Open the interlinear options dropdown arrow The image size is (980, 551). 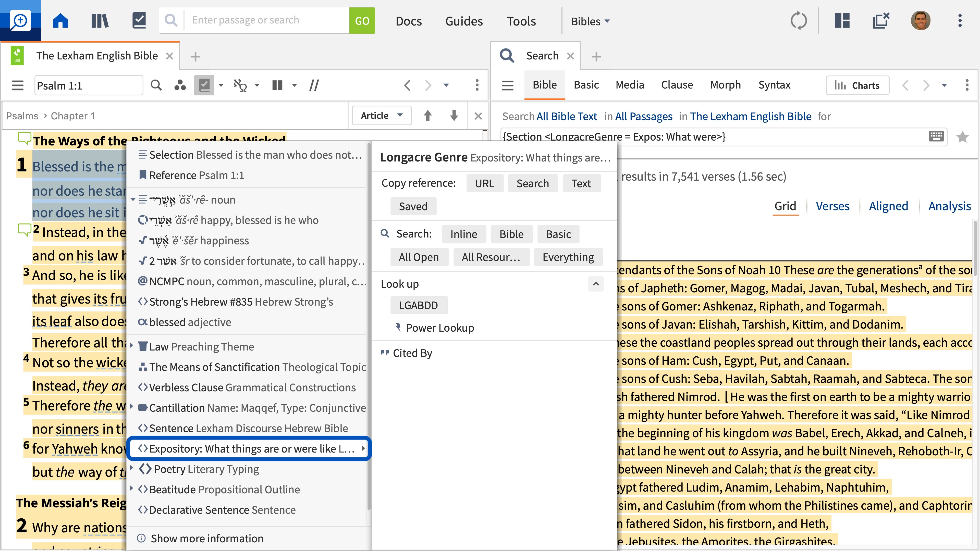coord(257,85)
